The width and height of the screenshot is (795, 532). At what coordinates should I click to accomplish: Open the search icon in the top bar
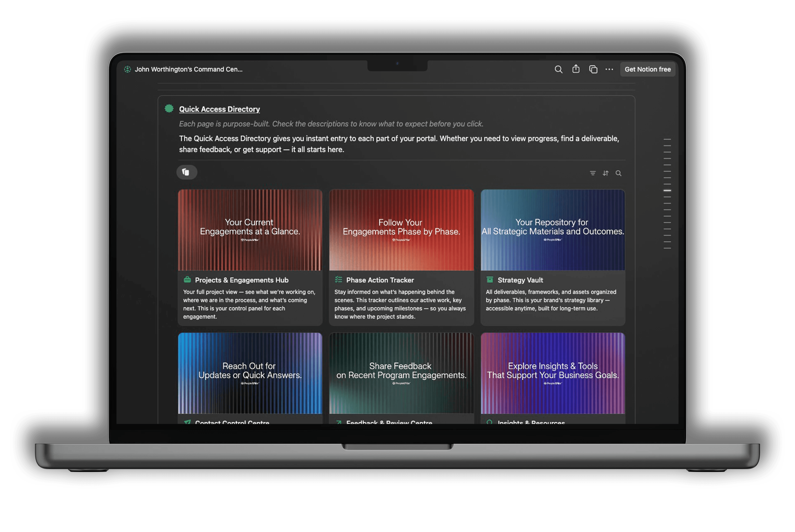(558, 69)
